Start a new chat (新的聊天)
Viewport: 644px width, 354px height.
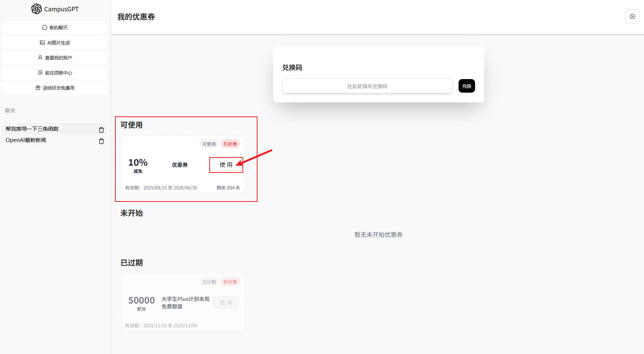pyautogui.click(x=55, y=27)
